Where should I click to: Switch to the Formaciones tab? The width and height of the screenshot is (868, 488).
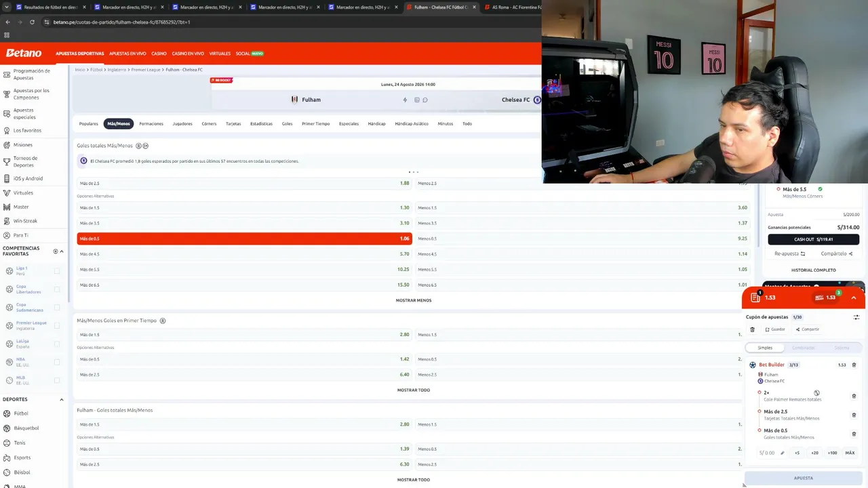(x=151, y=123)
